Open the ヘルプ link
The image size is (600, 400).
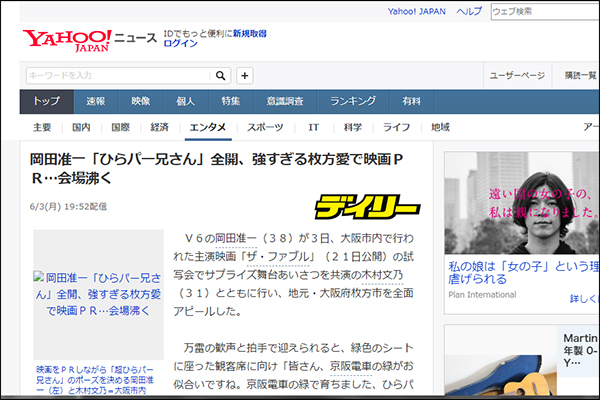click(468, 11)
